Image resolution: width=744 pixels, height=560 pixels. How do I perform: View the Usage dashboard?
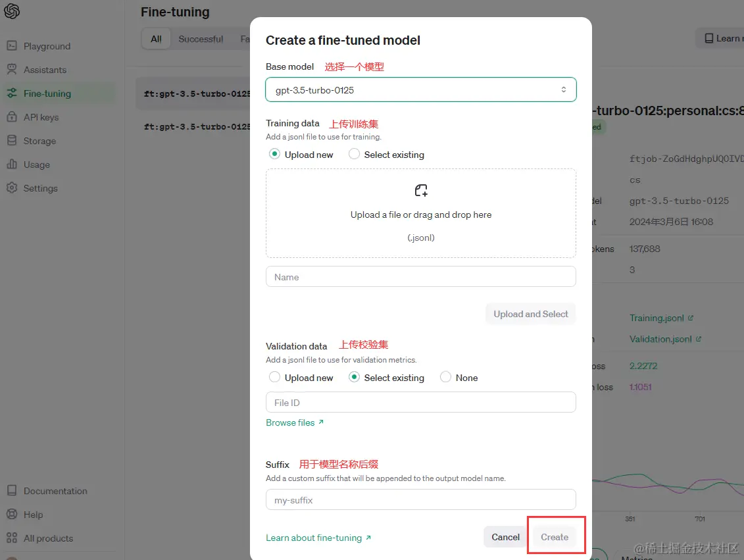[36, 164]
